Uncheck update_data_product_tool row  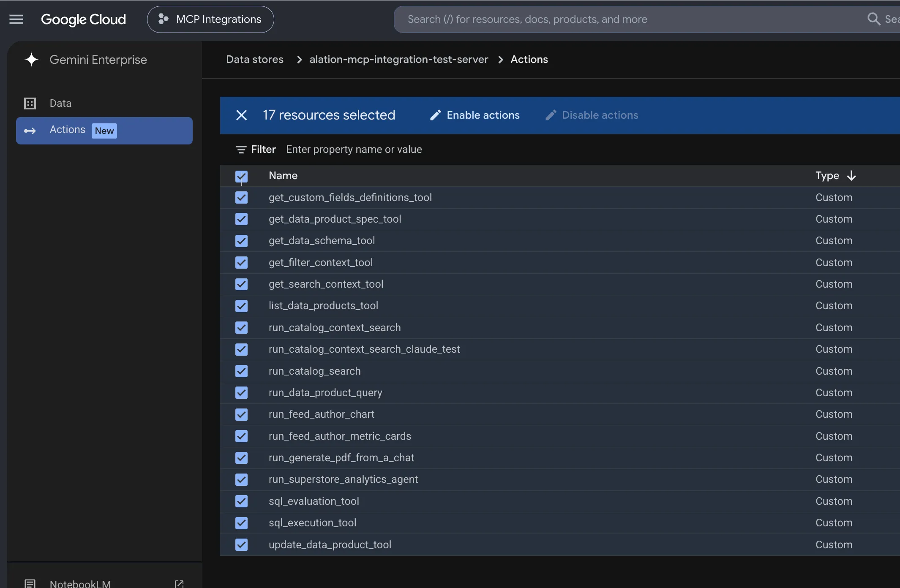pyautogui.click(x=241, y=545)
